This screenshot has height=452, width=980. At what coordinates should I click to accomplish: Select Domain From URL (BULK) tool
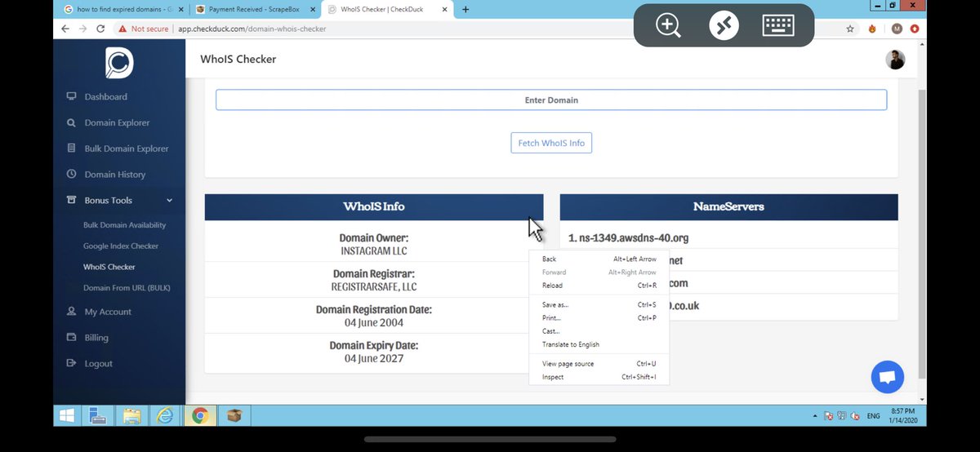tap(127, 288)
